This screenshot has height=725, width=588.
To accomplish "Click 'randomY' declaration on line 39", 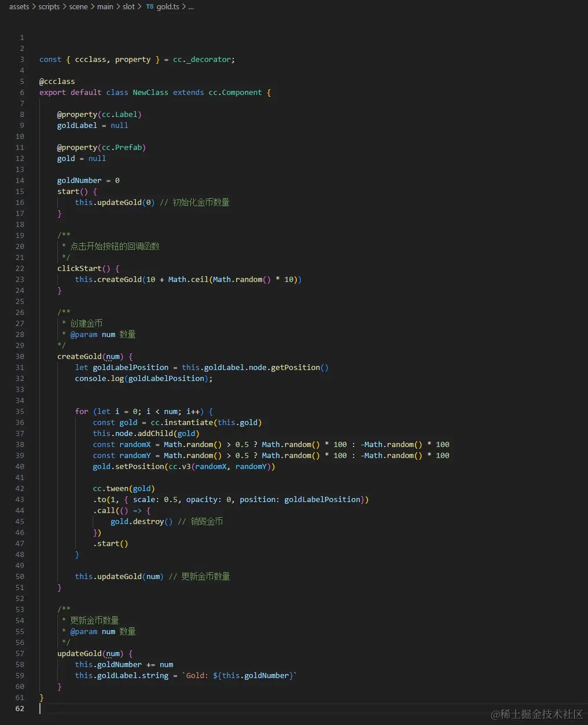I will coord(135,456).
